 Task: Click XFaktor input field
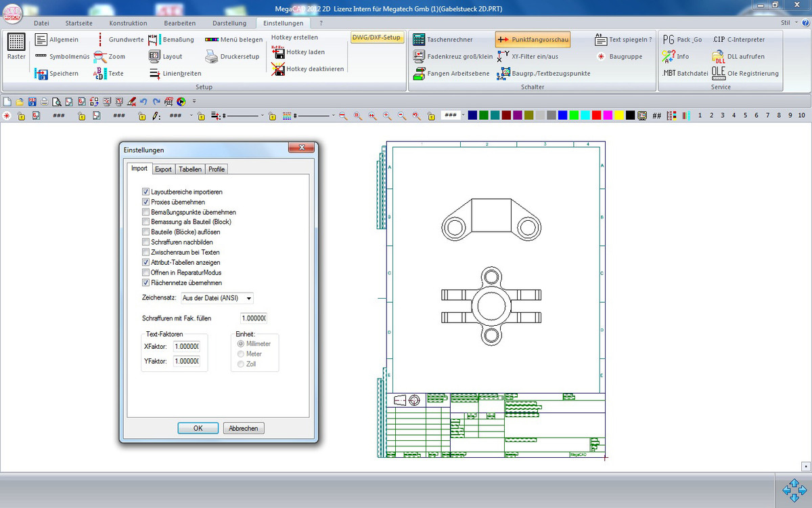[x=186, y=346]
